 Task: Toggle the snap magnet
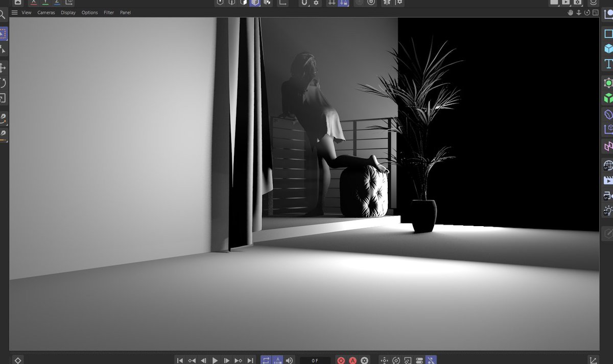304,3
